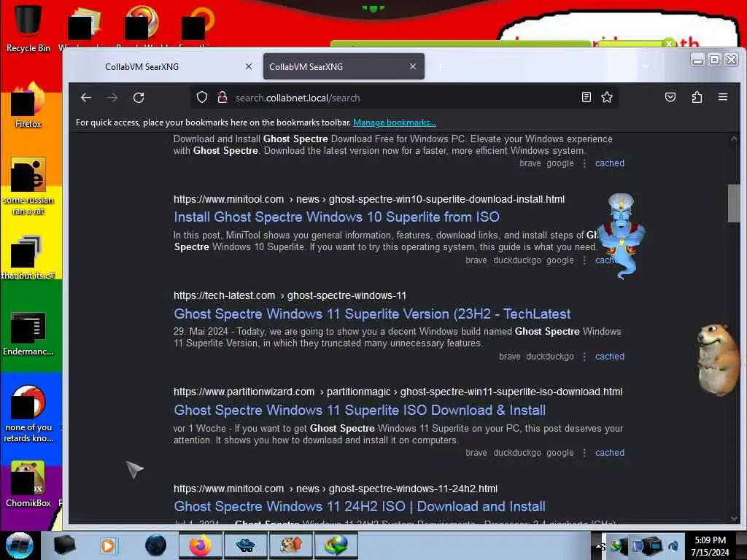The image size is (747, 560).
Task: Open the dog with arrow taskbar button
Action: pyautogui.click(x=290, y=545)
